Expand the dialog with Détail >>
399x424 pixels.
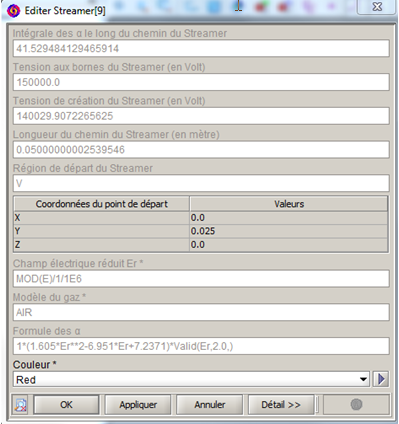pos(281,405)
